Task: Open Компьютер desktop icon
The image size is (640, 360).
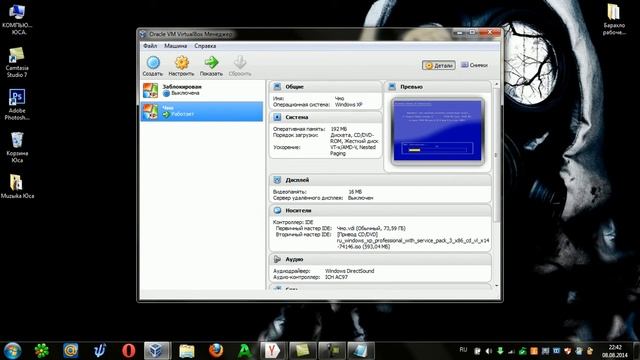Action: pyautogui.click(x=17, y=18)
